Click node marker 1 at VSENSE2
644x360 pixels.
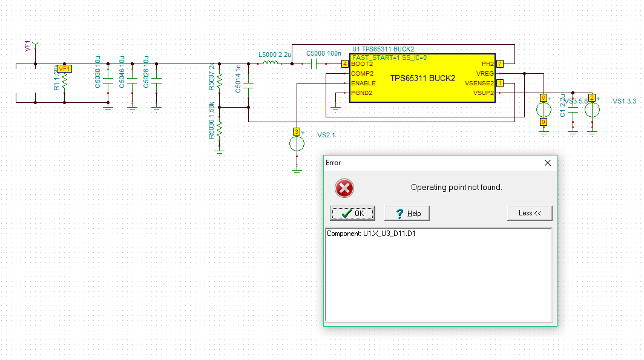(500, 83)
